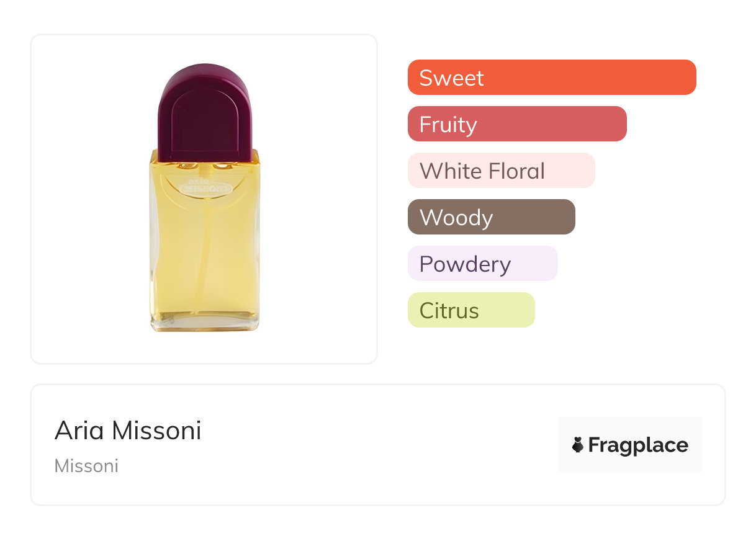Screen dimensions: 756x536
Task: Click the embossed Missoni label on bottle
Action: point(205,187)
